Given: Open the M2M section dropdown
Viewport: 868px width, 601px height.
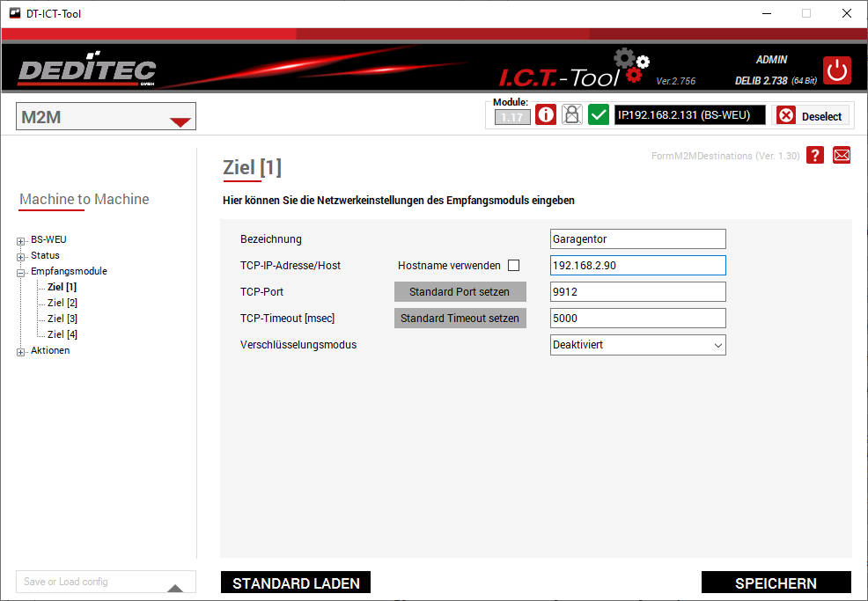Looking at the screenshot, I should point(106,117).
